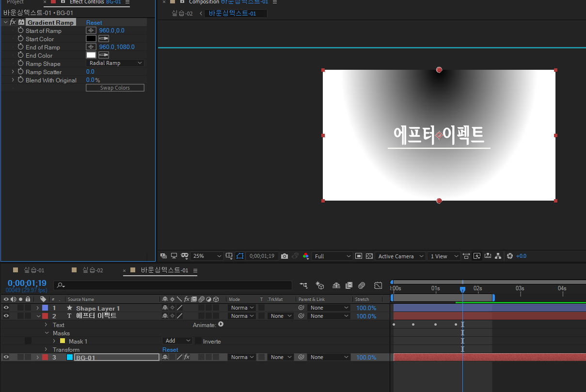Open the Composition Flowchart icon in viewer

pyautogui.click(x=498, y=256)
